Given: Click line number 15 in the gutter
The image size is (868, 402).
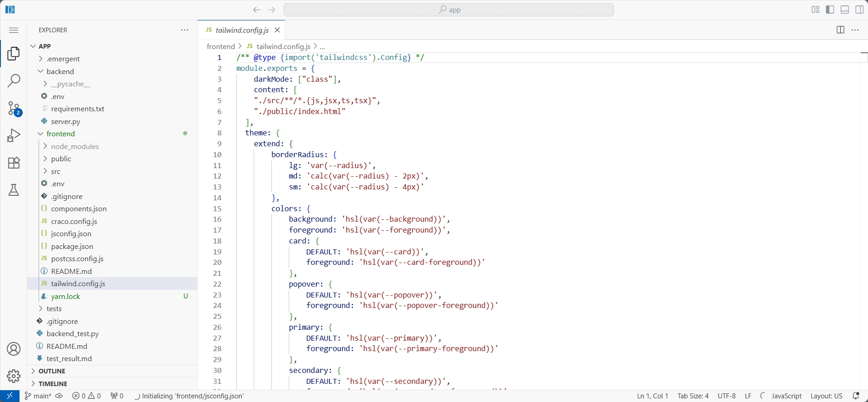Looking at the screenshot, I should (217, 209).
